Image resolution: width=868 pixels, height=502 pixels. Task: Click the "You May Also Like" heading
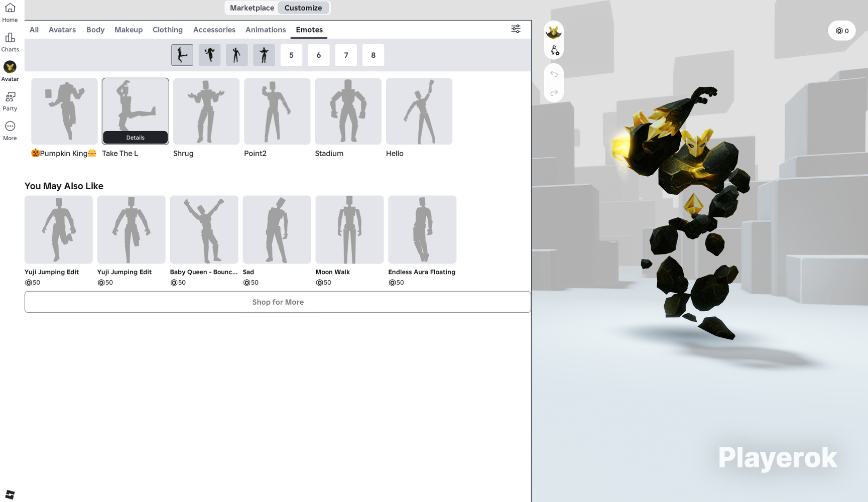click(64, 186)
